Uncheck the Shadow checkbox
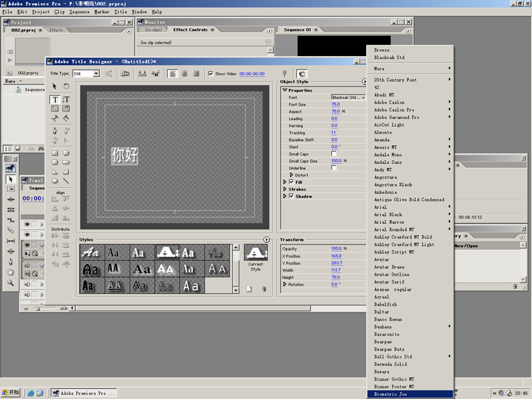Screen dimensions: 532x399 click(x=291, y=196)
